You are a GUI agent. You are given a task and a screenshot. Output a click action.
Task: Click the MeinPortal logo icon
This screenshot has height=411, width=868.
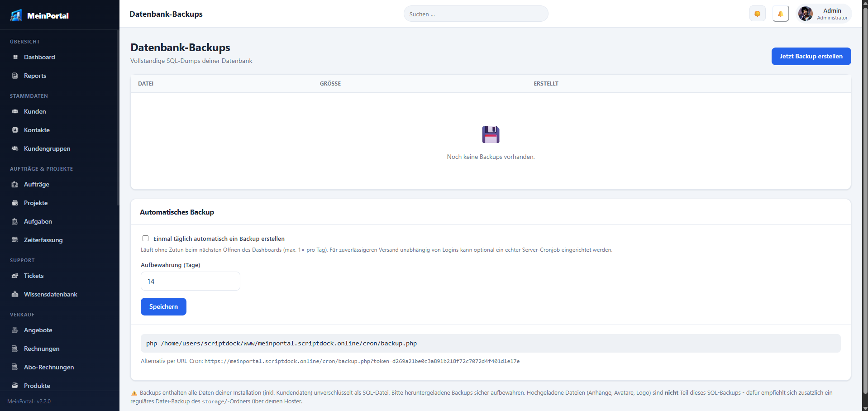[16, 15]
